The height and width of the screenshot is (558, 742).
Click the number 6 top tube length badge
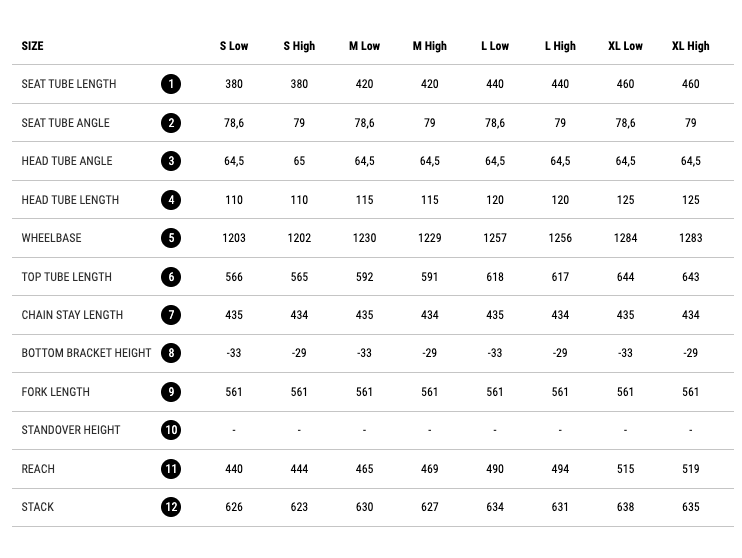[x=171, y=277]
